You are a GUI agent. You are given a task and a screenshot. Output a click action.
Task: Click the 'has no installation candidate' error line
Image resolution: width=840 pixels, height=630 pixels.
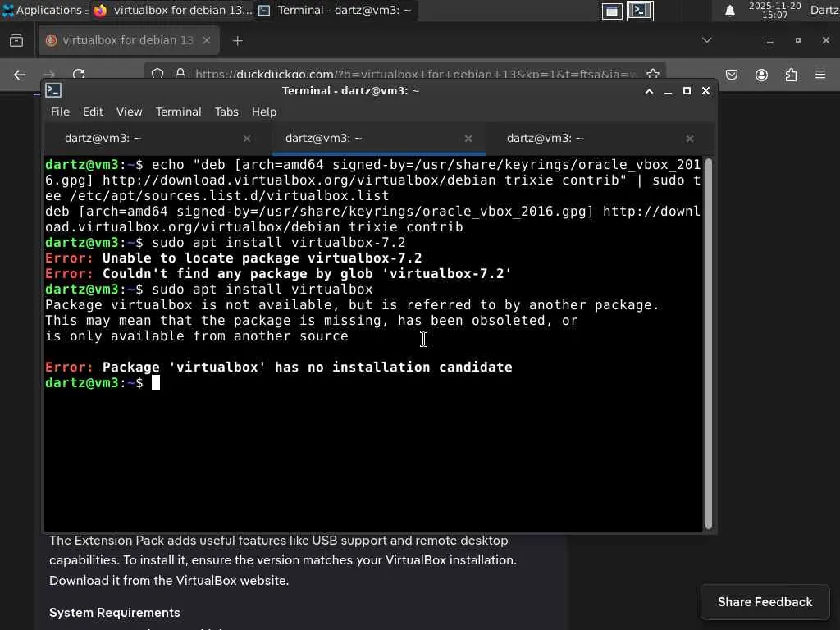point(279,367)
